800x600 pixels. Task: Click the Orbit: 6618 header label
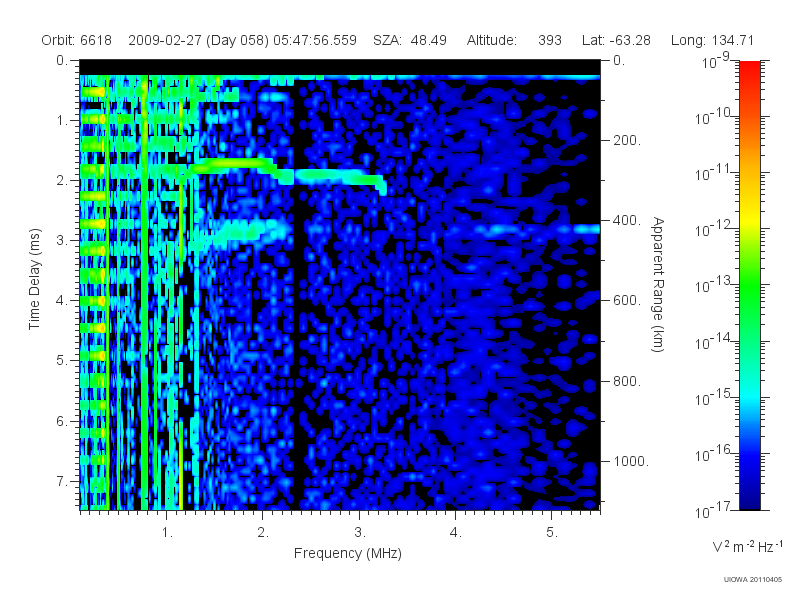pyautogui.click(x=77, y=40)
